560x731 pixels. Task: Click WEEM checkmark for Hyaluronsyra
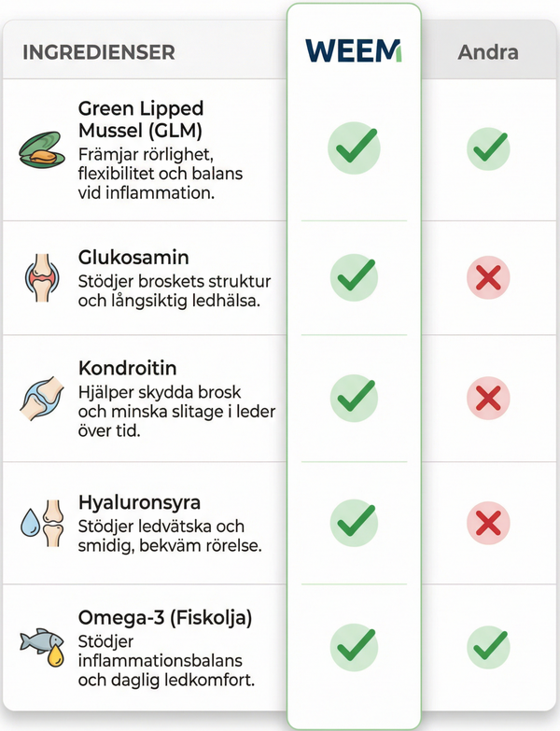[355, 520]
